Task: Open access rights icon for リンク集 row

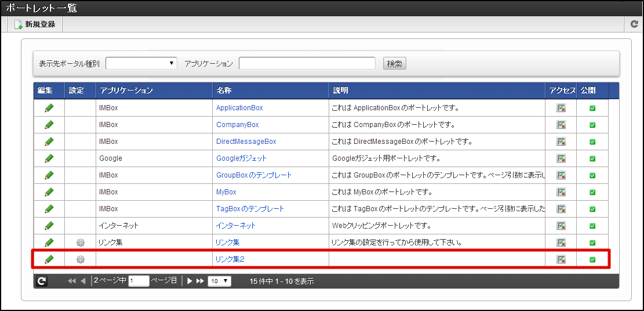Action: pos(561,243)
